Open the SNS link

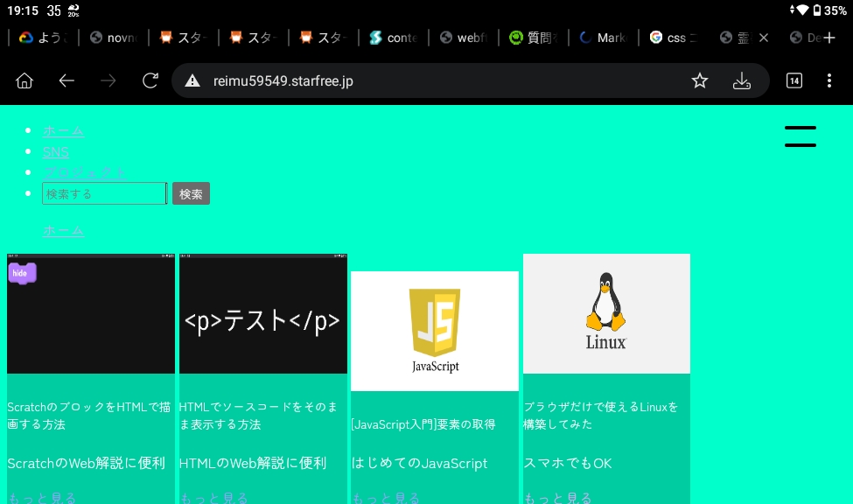(55, 151)
